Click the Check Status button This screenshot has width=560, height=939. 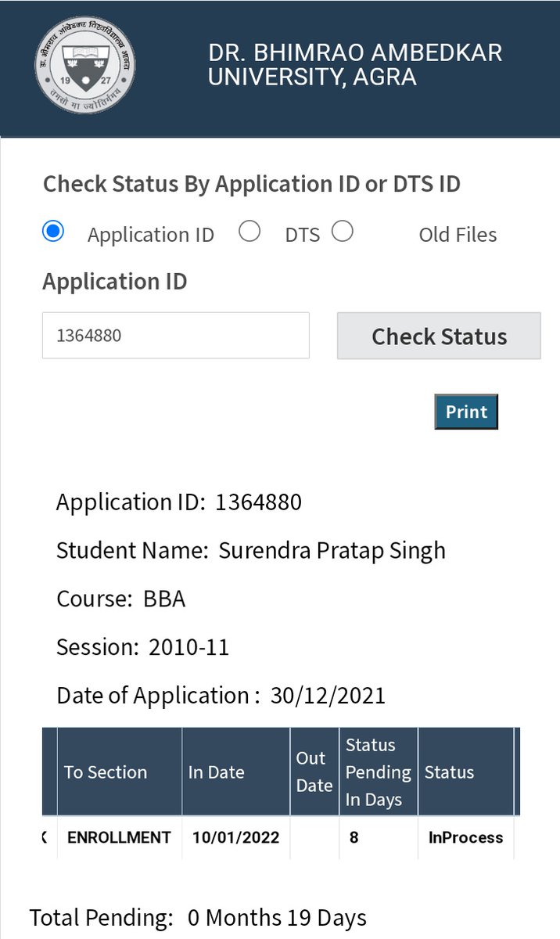(439, 336)
